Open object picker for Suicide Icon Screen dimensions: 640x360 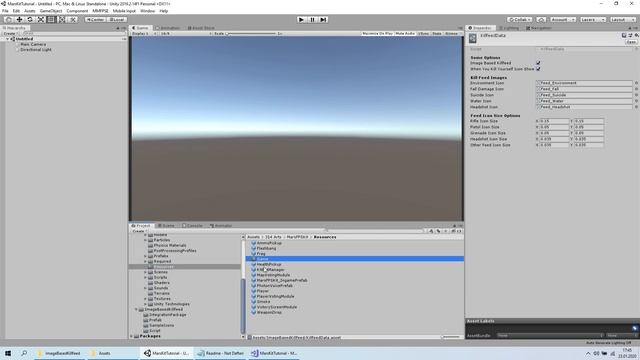click(636, 95)
